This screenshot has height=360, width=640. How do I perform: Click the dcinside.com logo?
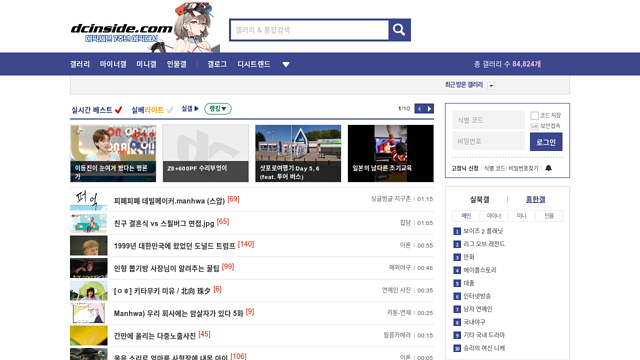click(122, 29)
